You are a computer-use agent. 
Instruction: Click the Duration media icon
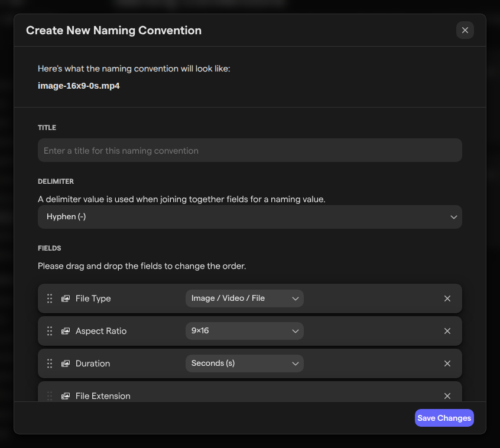(66, 363)
